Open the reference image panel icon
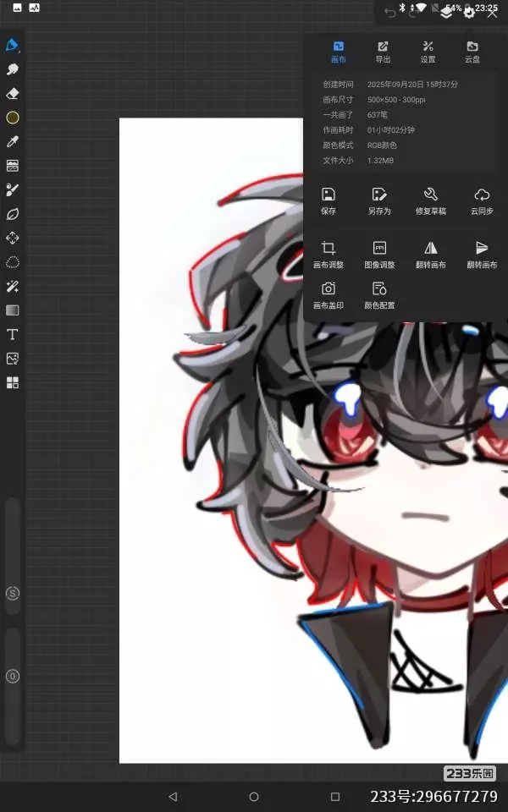 point(13,166)
